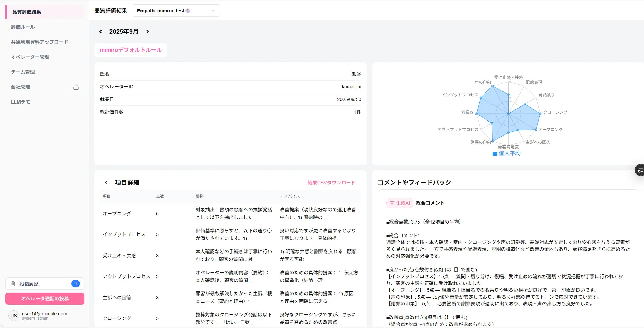
Task: Click the lock icon beside 会社管理
Action: tap(76, 87)
